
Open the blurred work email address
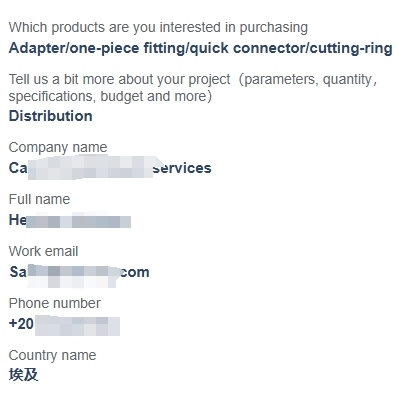tap(79, 272)
